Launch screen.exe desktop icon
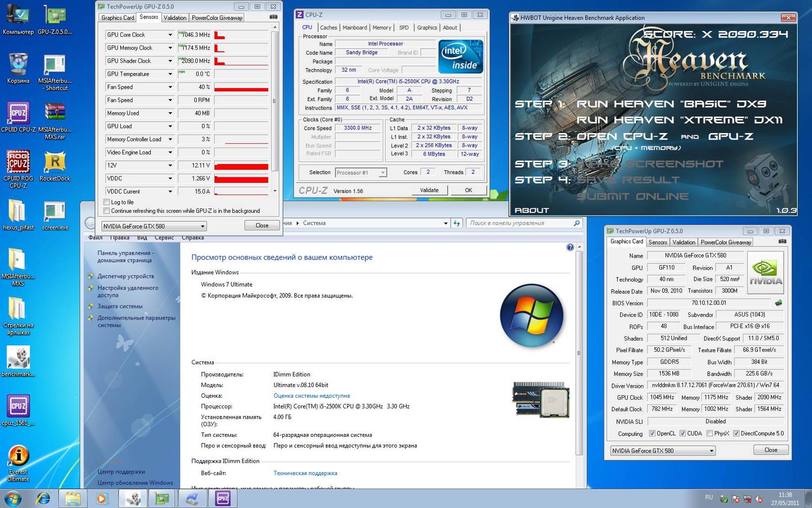812x508 pixels. tap(55, 214)
